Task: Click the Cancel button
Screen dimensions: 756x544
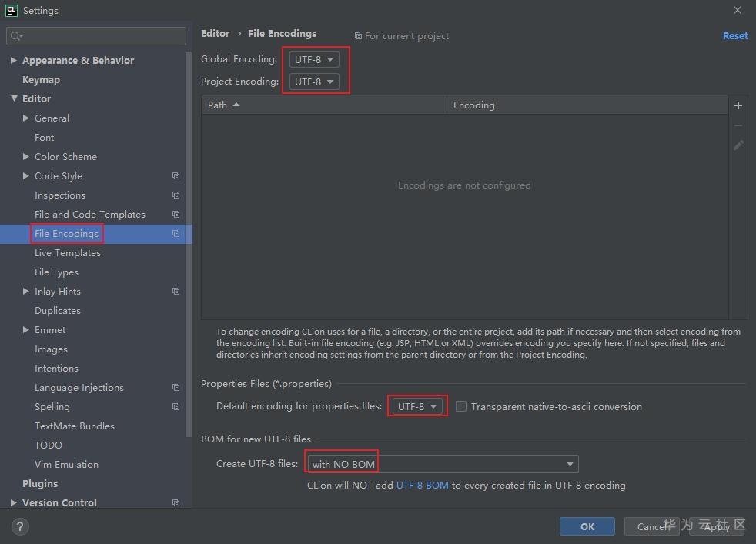Action: tap(651, 526)
